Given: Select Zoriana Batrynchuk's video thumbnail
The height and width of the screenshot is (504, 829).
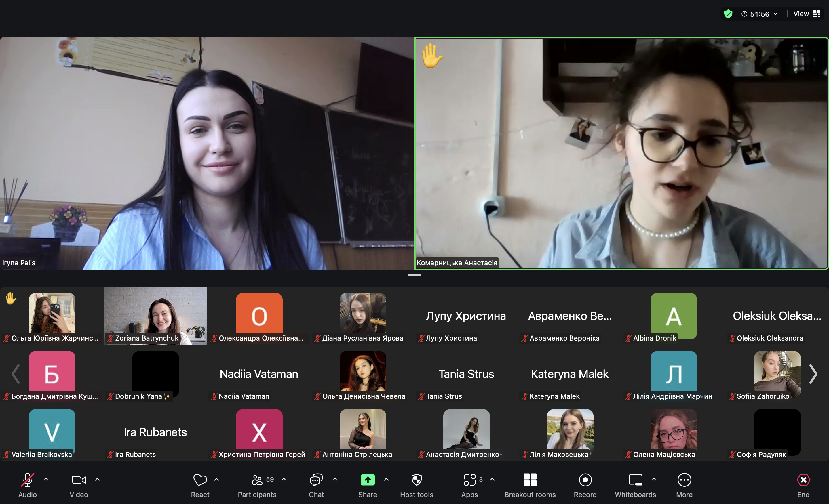Looking at the screenshot, I should click(155, 316).
